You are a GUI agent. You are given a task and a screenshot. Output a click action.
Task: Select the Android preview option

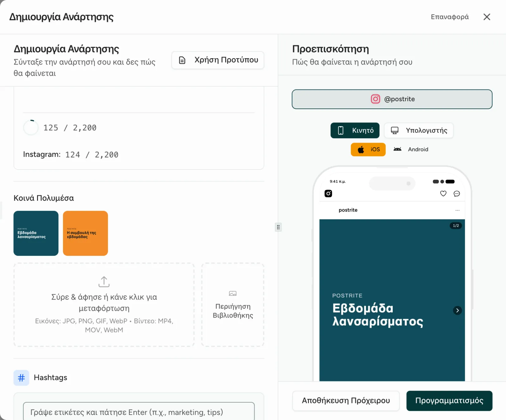411,150
